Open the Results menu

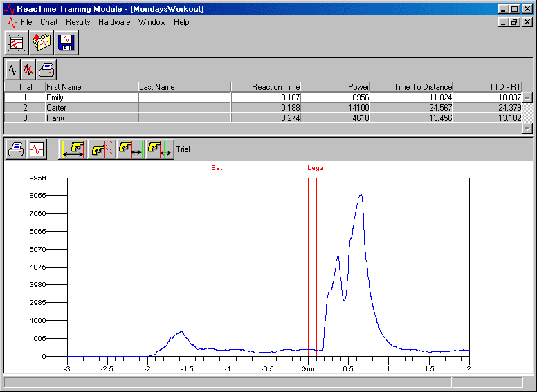(x=78, y=22)
